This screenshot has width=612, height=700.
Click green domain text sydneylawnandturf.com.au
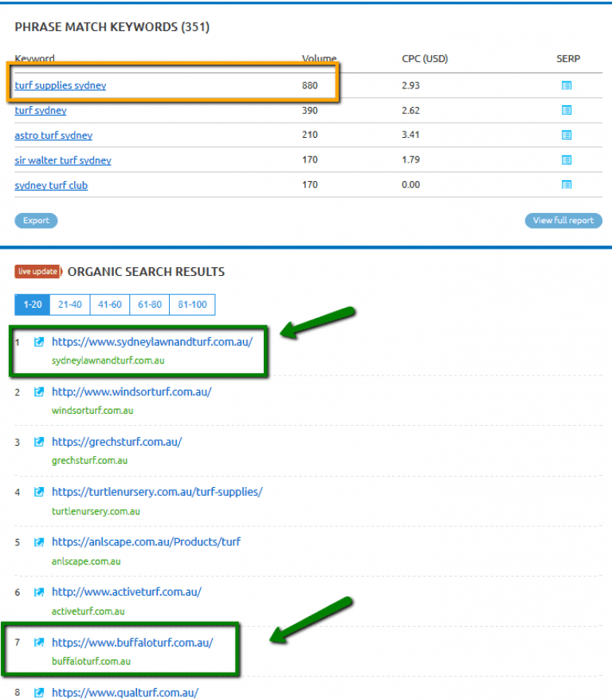[x=108, y=360]
